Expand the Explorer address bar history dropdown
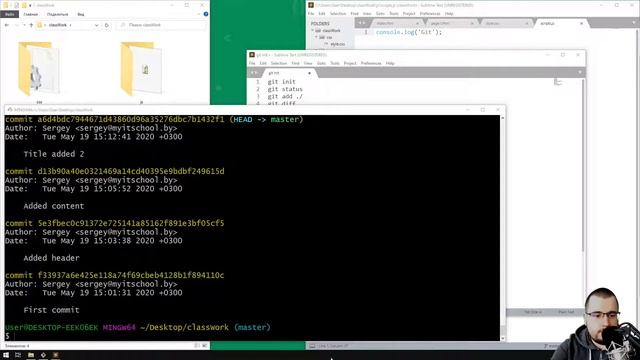The height and width of the screenshot is (360, 640). pos(96,25)
